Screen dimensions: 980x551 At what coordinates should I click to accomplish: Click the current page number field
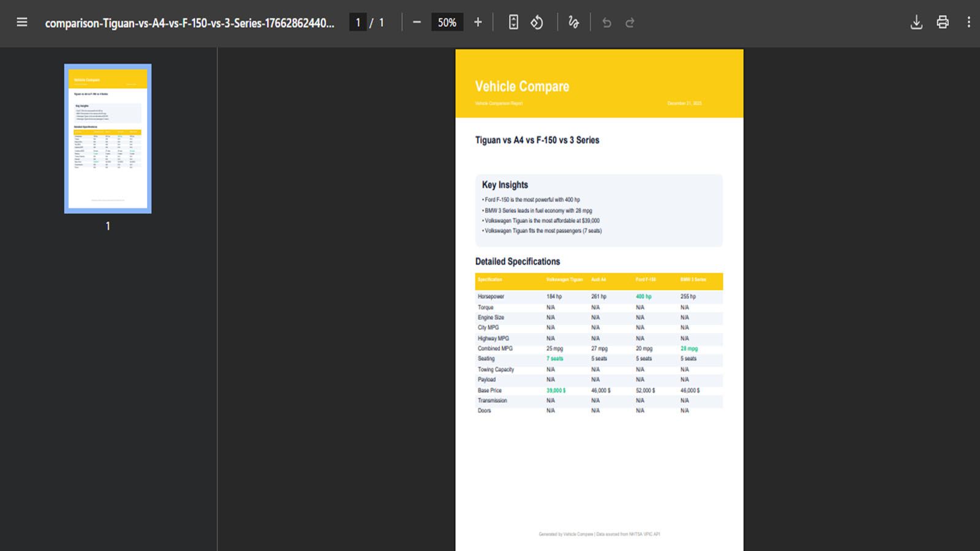click(x=358, y=23)
